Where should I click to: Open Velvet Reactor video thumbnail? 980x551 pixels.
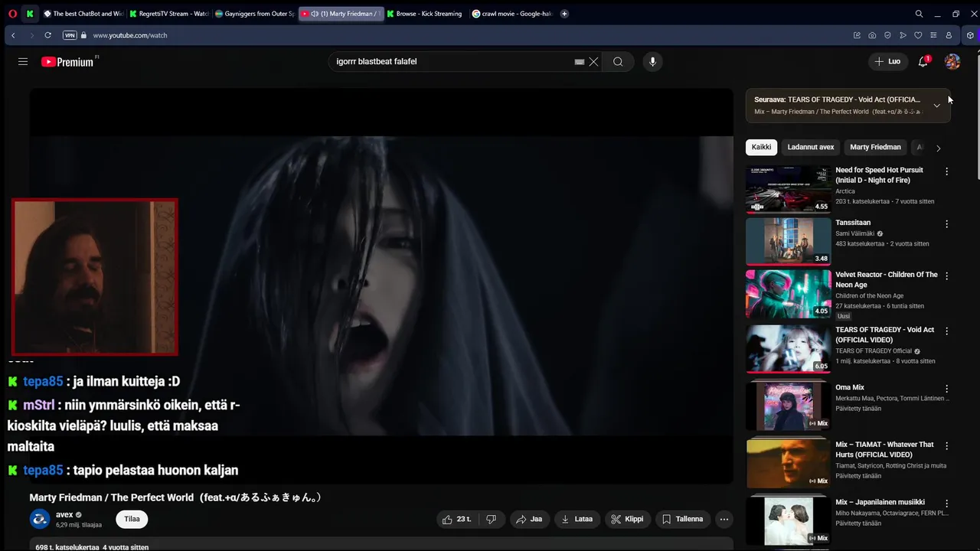(789, 293)
